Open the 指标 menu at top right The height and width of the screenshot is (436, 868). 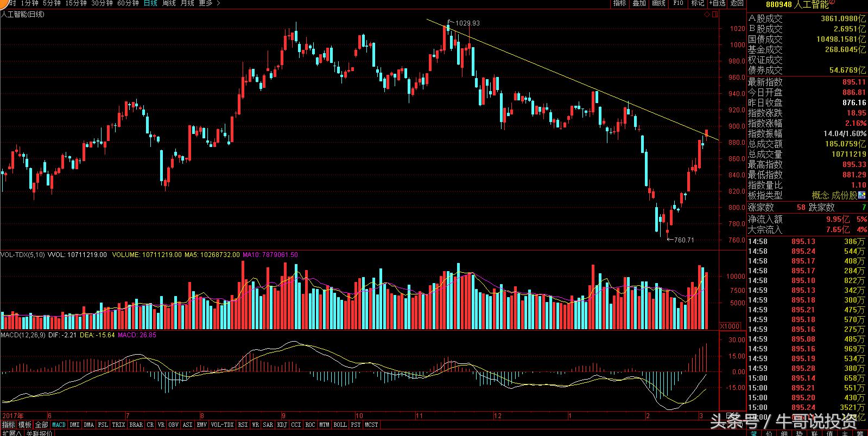(x=619, y=3)
